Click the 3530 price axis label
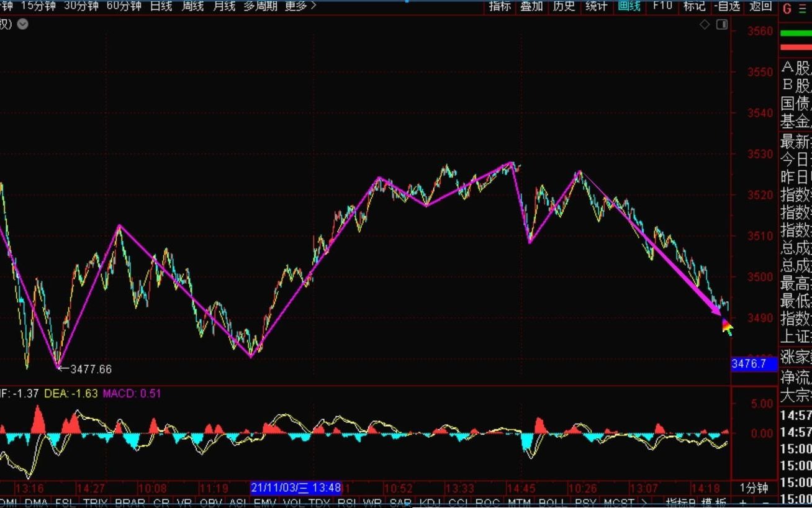Image resolution: width=812 pixels, height=508 pixels. (760, 153)
